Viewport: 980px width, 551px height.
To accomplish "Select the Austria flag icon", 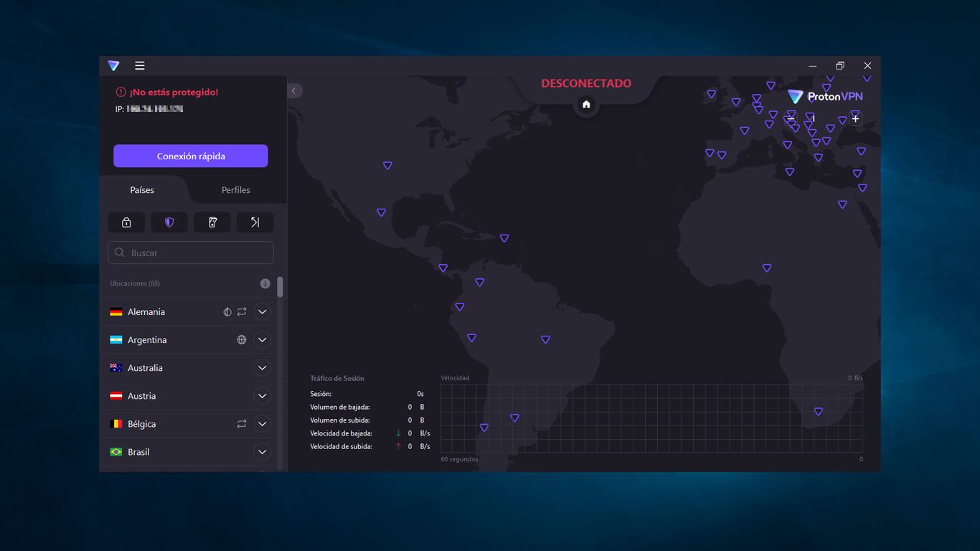I will pos(116,396).
